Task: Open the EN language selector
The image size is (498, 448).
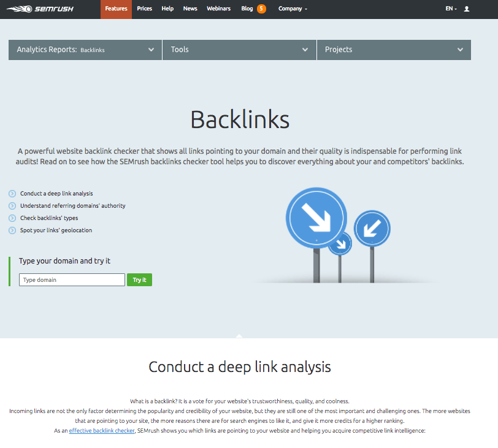Action: (451, 9)
